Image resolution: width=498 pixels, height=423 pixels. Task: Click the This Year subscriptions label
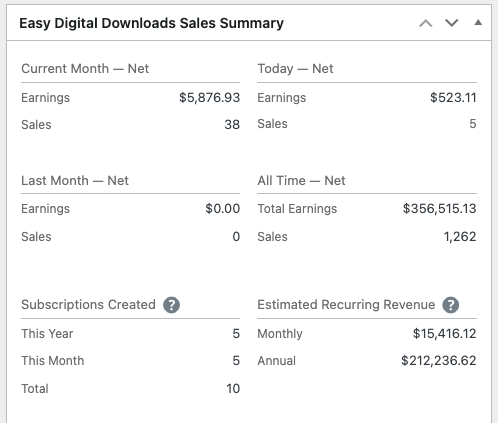(x=47, y=334)
